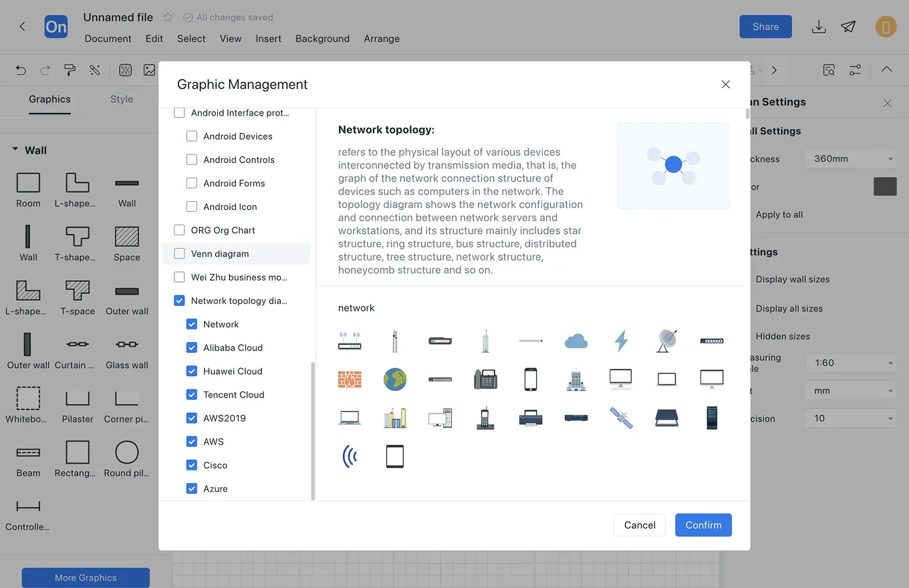Image resolution: width=909 pixels, height=588 pixels.
Task: Click the lightning bolt icon
Action: 621,341
